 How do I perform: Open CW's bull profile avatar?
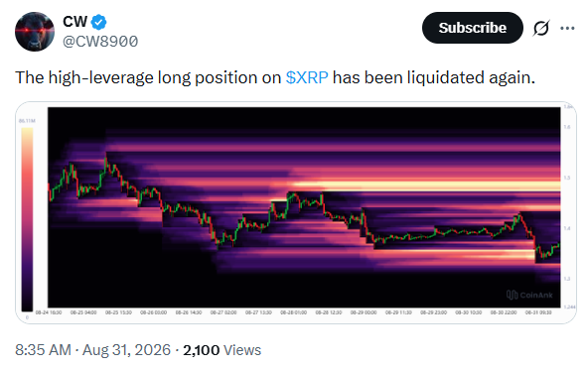click(x=35, y=32)
